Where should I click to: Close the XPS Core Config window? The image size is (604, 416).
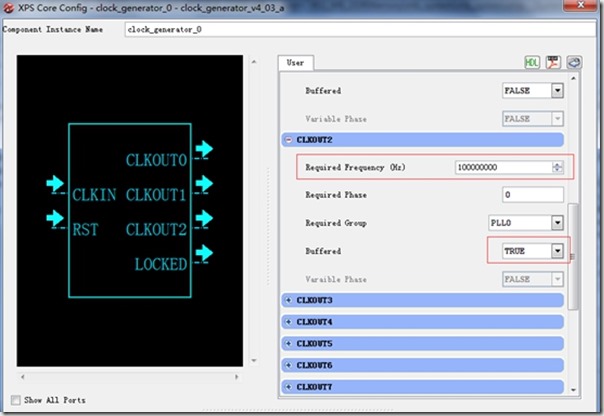click(x=581, y=5)
